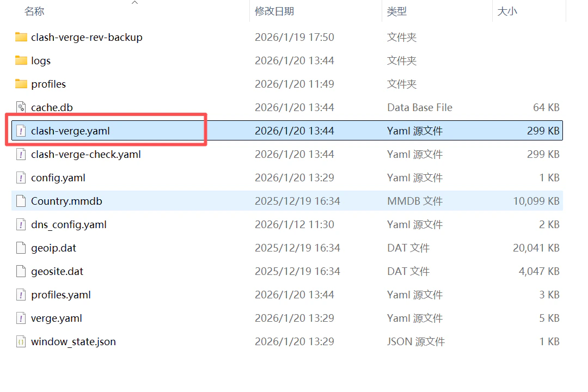Image resolution: width=588 pixels, height=392 pixels.
Task: Select file name clash-verge.yaml
Action: pyautogui.click(x=70, y=131)
